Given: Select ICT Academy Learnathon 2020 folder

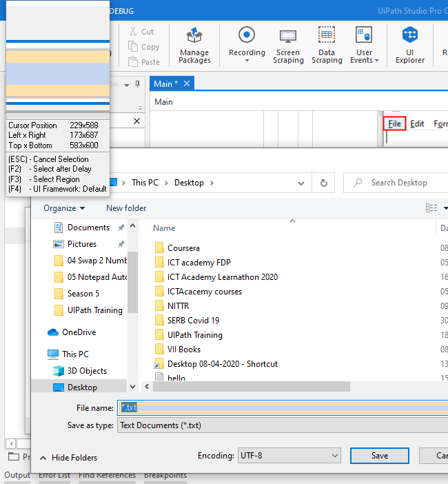Looking at the screenshot, I should (216, 277).
